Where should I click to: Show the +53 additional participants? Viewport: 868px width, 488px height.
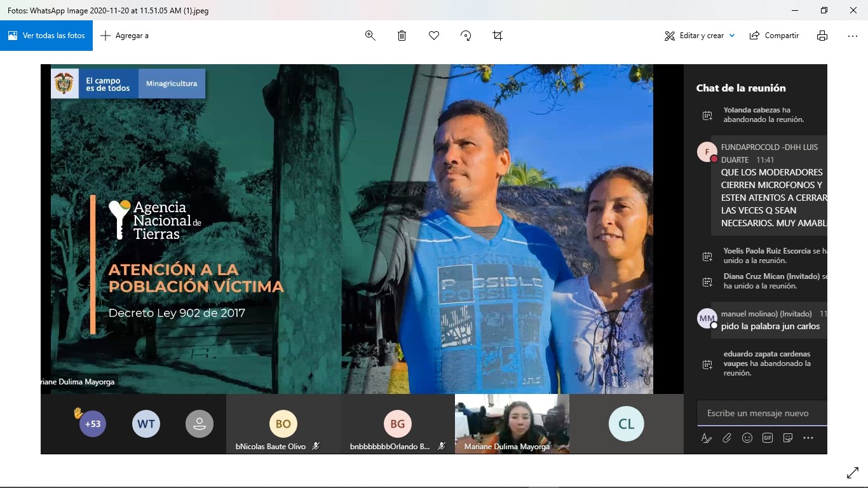tap(93, 424)
